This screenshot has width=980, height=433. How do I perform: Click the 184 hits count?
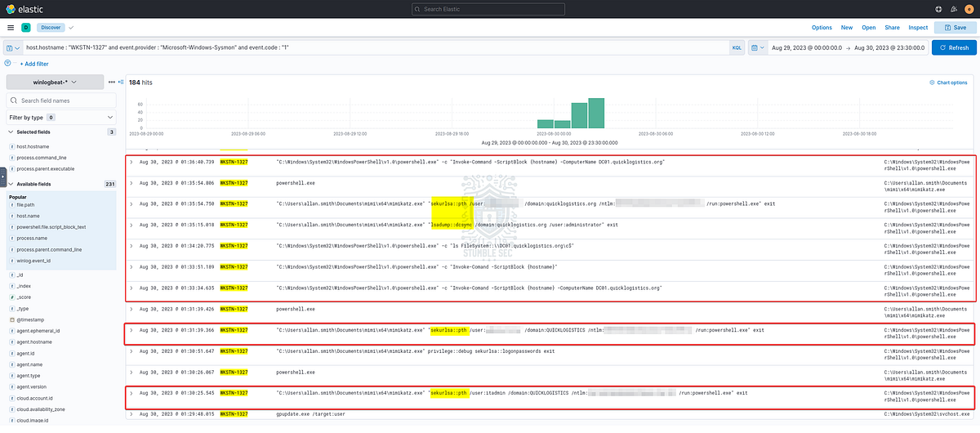click(x=140, y=83)
